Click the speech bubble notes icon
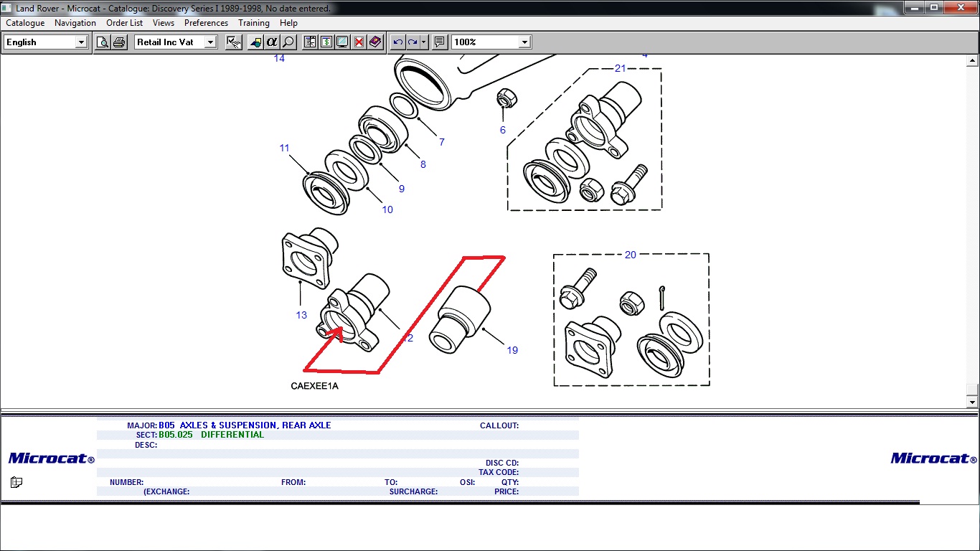The width and height of the screenshot is (980, 551). click(440, 42)
